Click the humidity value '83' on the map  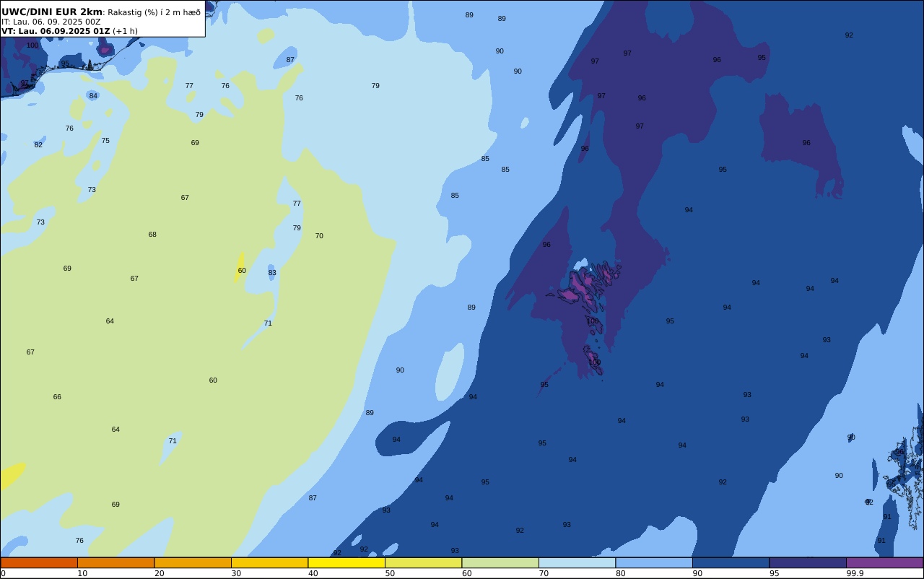point(272,273)
